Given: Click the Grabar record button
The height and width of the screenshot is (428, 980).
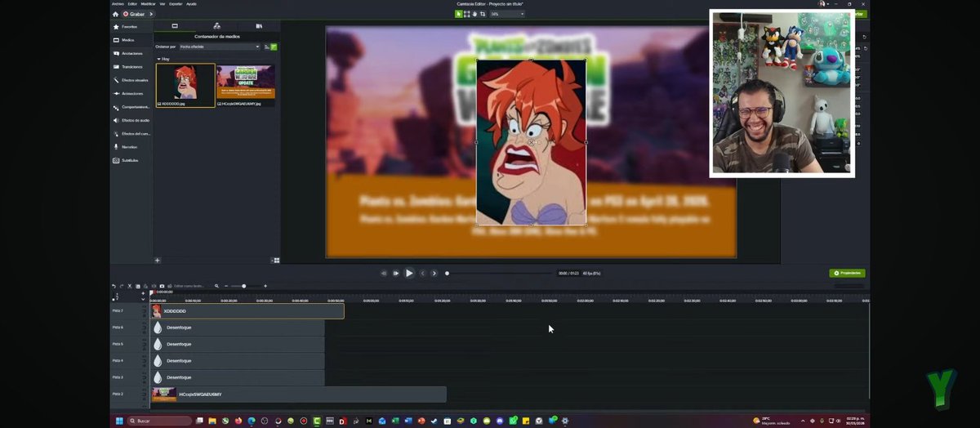Looking at the screenshot, I should (133, 14).
